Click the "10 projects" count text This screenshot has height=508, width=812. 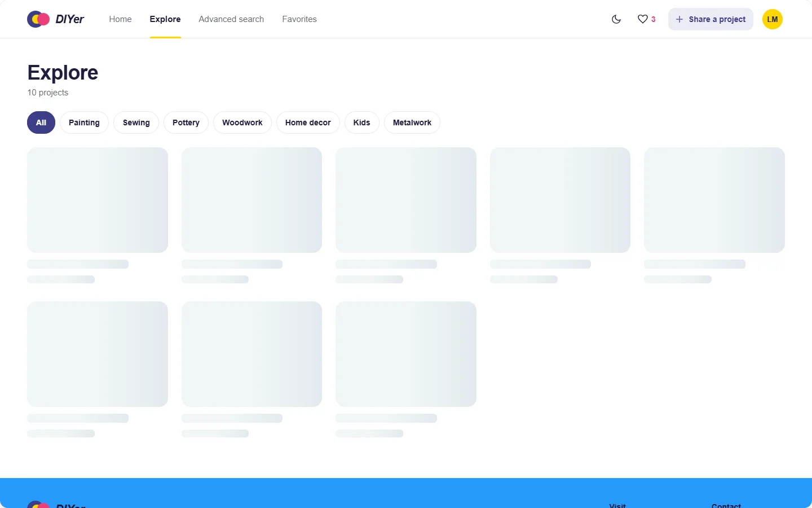coord(48,93)
